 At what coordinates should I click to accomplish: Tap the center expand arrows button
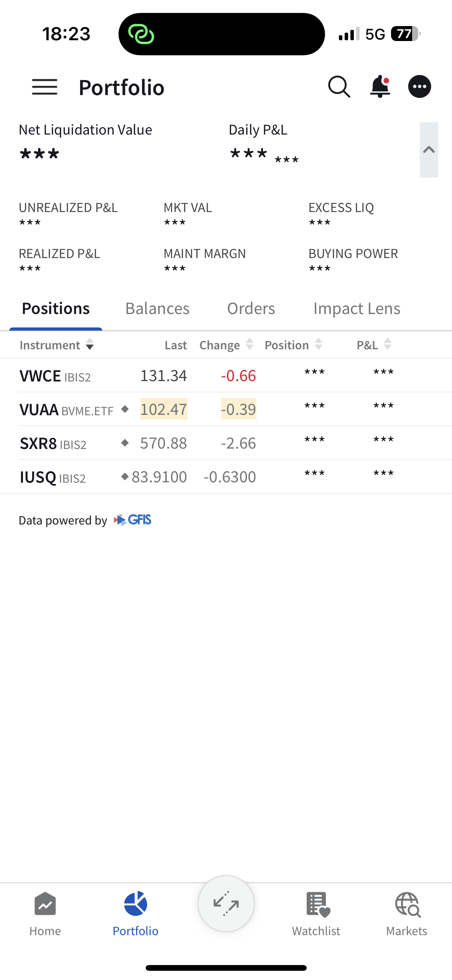pyautogui.click(x=226, y=904)
